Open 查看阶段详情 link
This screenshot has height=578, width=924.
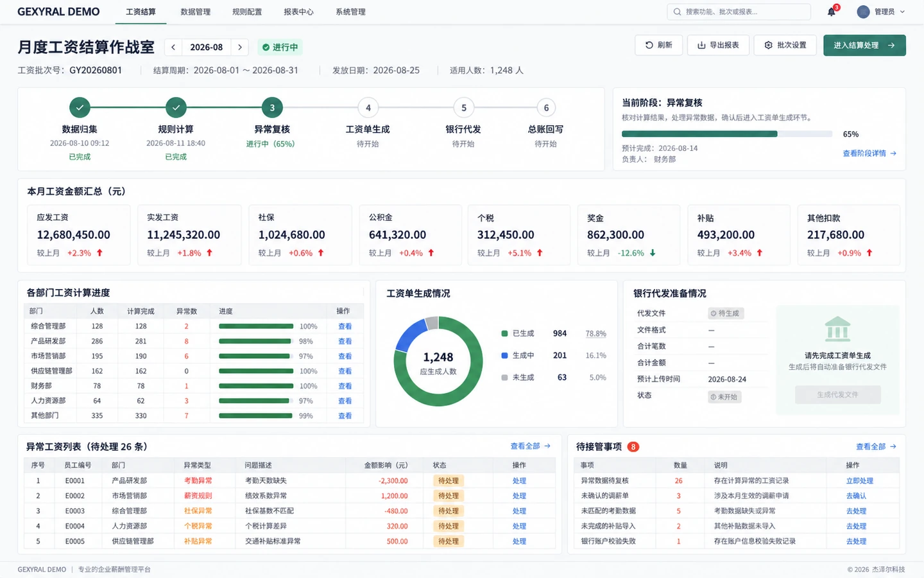(x=869, y=153)
